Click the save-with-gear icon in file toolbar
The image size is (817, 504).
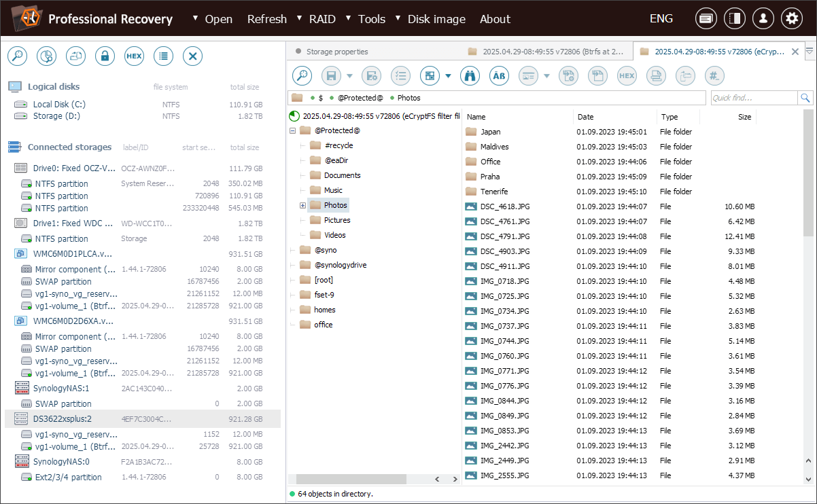pyautogui.click(x=371, y=76)
